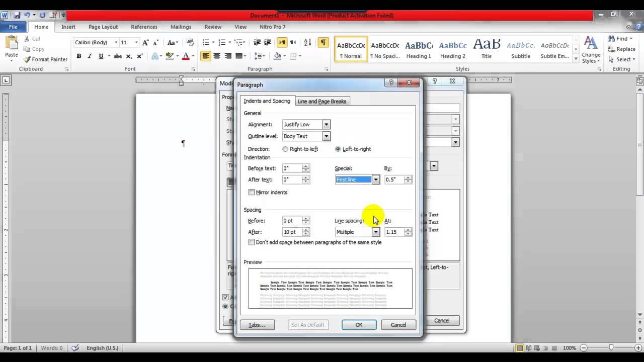The height and width of the screenshot is (362, 644).
Task: Click the By indentation value 0.5" field
Action: pyautogui.click(x=394, y=180)
